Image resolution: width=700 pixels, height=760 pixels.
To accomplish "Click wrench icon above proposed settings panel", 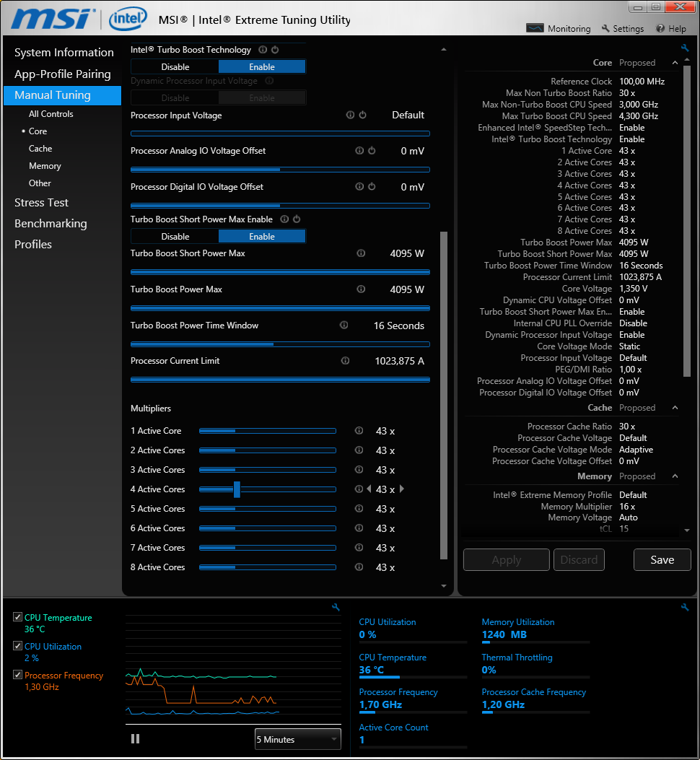I will 685,48.
